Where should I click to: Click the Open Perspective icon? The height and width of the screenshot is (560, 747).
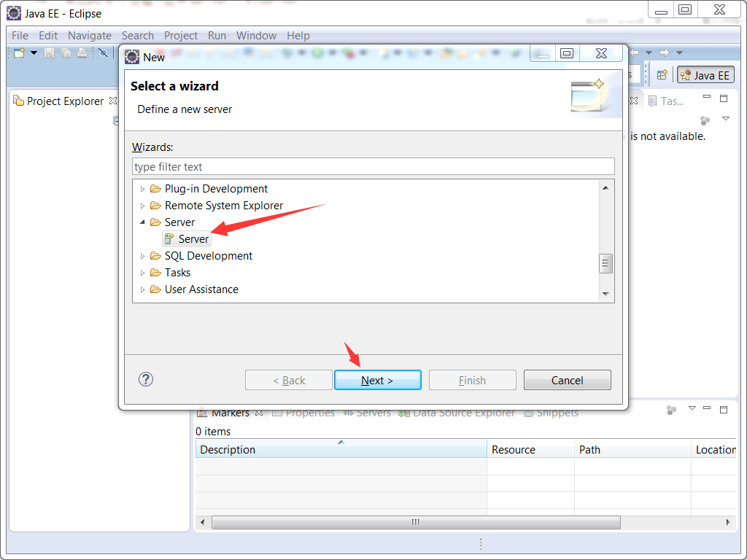pos(662,75)
